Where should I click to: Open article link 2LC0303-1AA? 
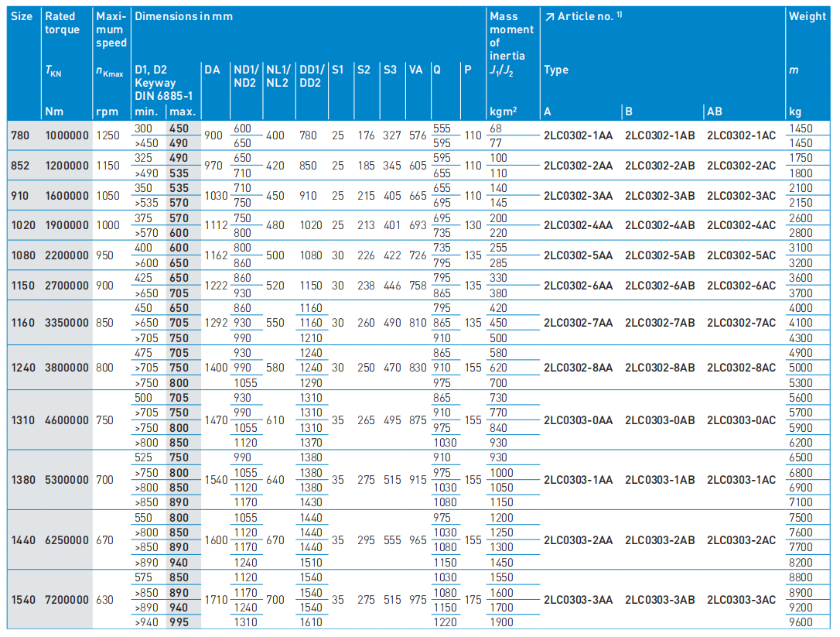click(578, 480)
